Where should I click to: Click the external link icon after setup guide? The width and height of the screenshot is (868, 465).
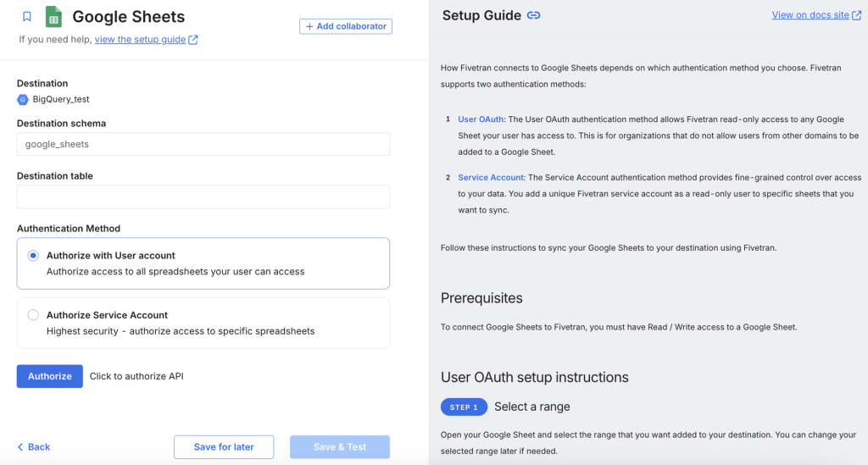(x=193, y=40)
